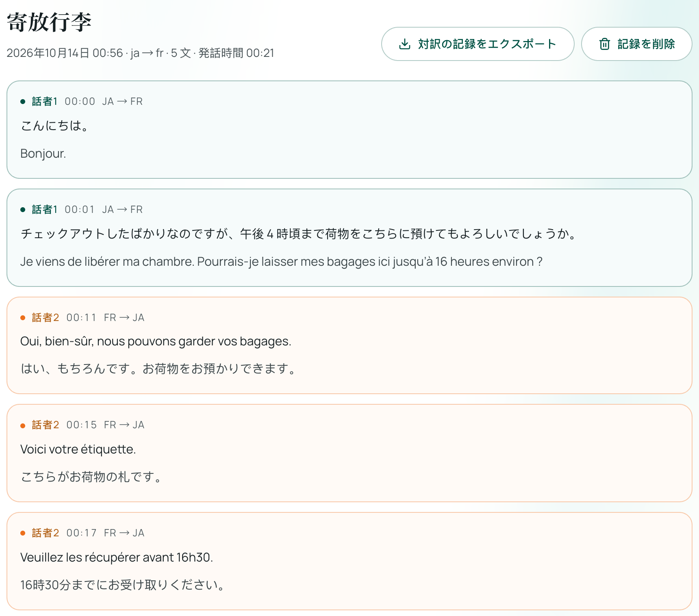Click the 話者2 label at 00:17
Image resolution: width=699 pixels, height=616 pixels.
pyautogui.click(x=46, y=533)
